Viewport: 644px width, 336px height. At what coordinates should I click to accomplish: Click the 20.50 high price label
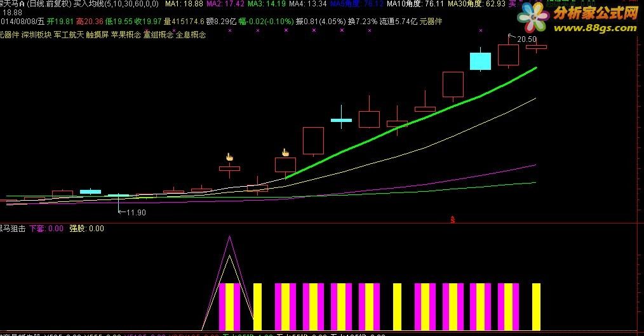(527, 39)
